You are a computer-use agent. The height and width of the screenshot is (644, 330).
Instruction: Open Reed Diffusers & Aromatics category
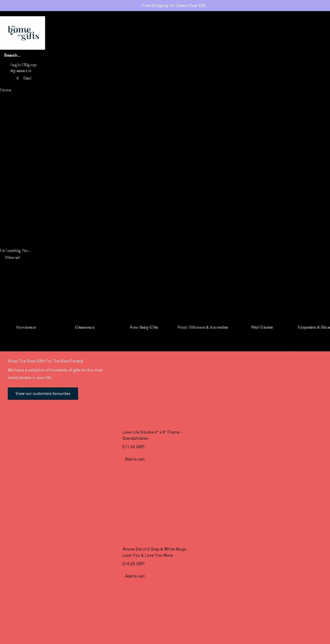tap(202, 327)
